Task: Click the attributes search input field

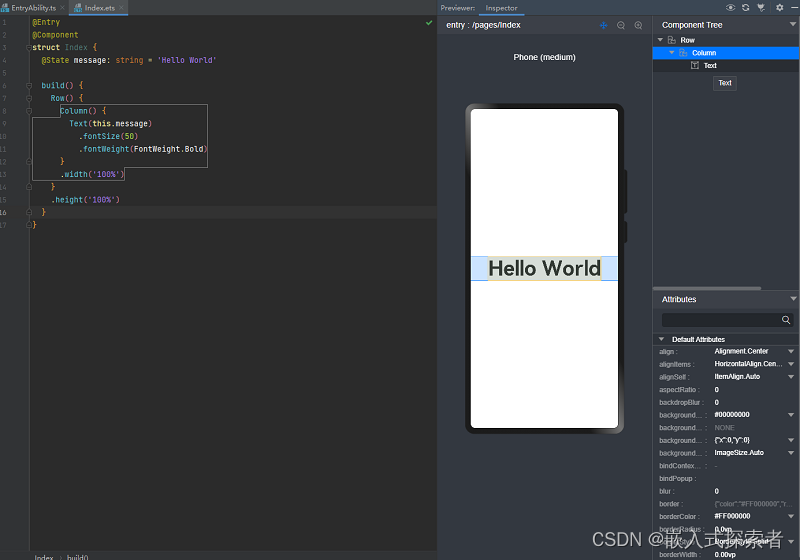Action: click(x=720, y=320)
